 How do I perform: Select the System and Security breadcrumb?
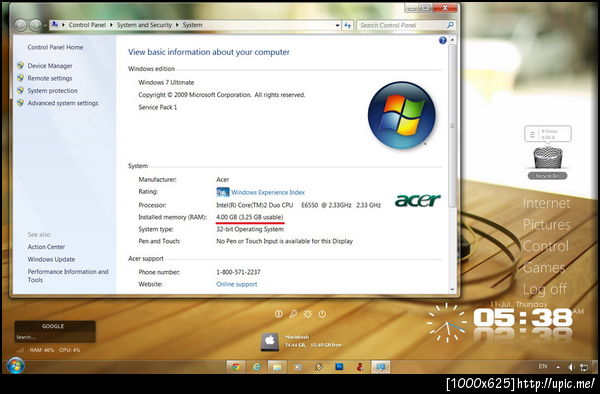tap(144, 25)
